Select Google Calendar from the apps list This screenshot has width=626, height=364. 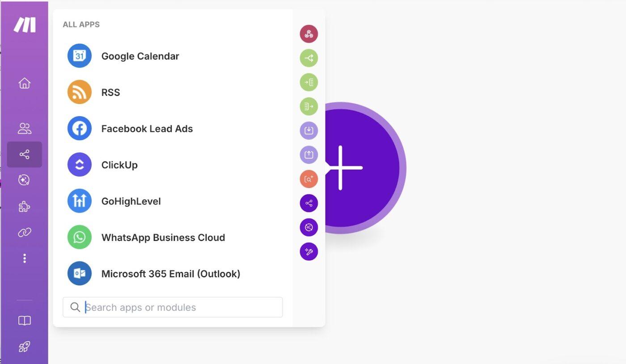coord(140,56)
